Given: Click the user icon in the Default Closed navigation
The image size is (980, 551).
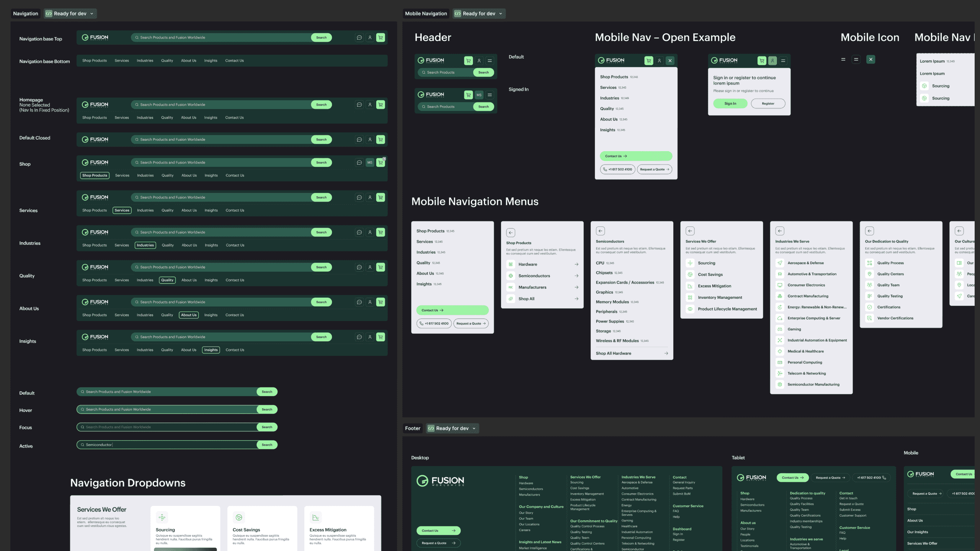Looking at the screenshot, I should tap(370, 140).
